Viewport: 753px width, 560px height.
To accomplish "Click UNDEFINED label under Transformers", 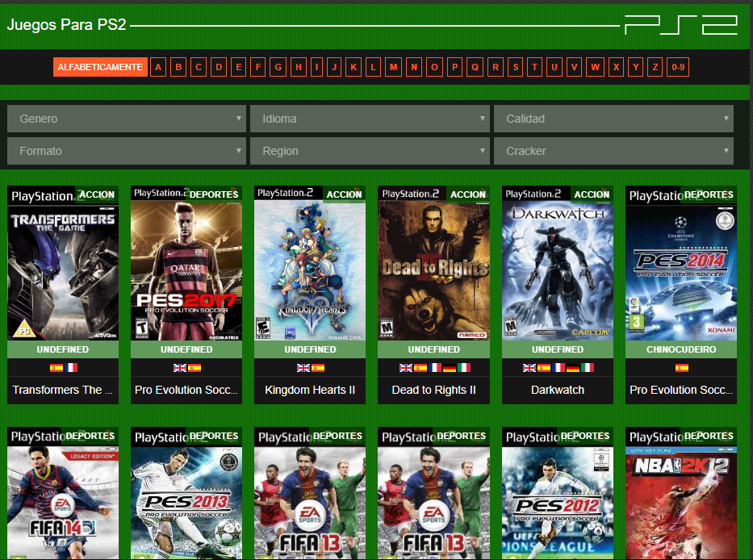I will (x=63, y=349).
